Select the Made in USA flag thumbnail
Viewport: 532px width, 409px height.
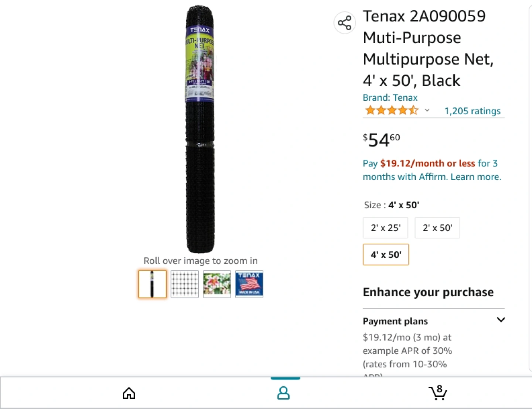click(x=249, y=284)
